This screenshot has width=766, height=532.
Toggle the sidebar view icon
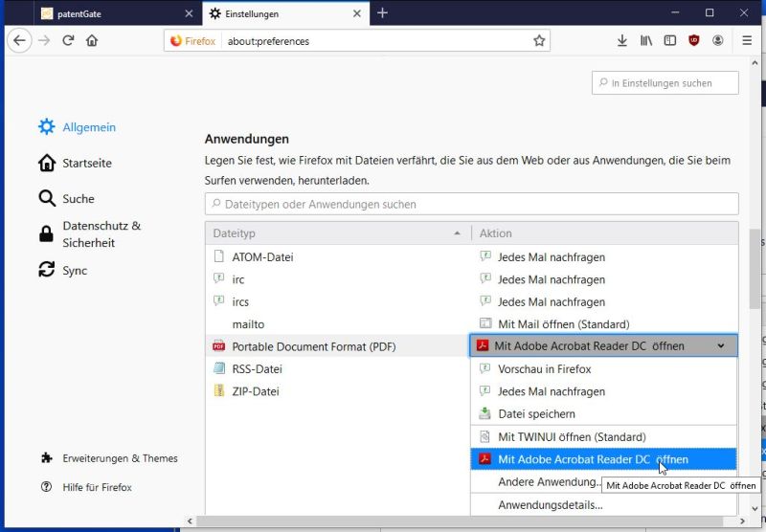(x=669, y=40)
